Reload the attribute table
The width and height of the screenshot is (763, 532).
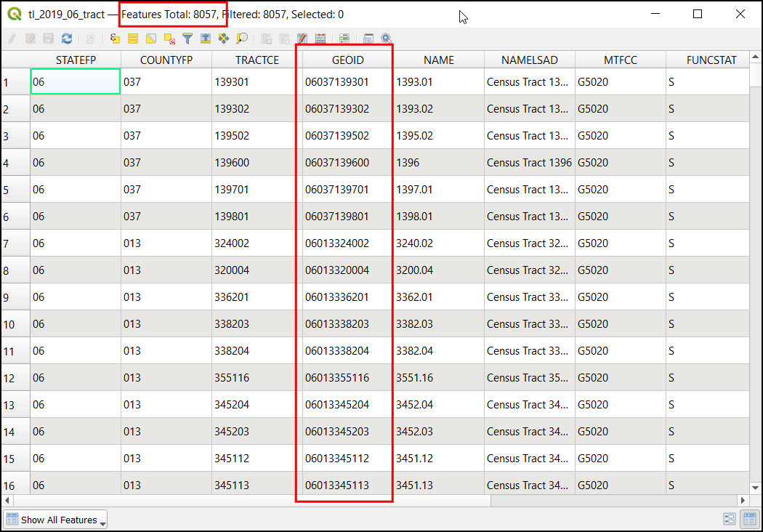(x=67, y=39)
